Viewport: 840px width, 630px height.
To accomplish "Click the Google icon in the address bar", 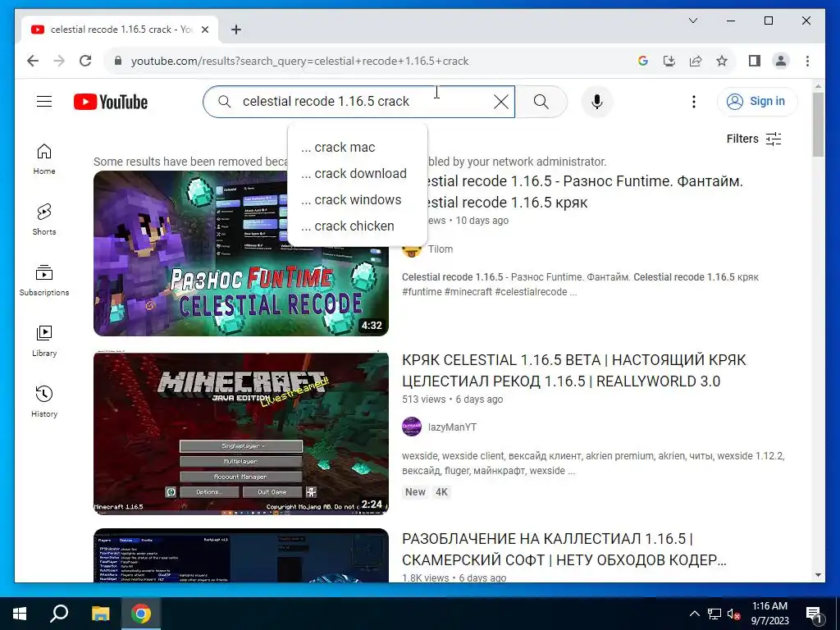I will click(x=643, y=61).
